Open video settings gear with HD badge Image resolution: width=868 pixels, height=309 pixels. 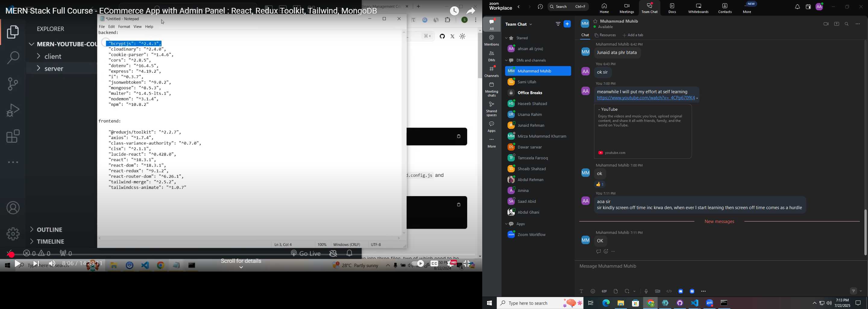click(451, 264)
